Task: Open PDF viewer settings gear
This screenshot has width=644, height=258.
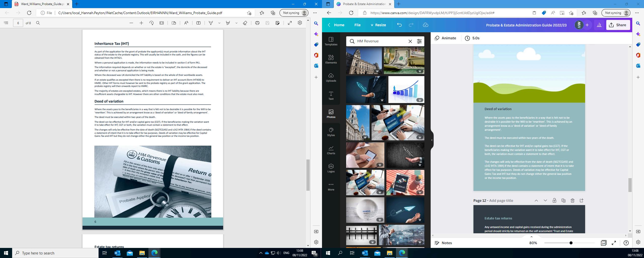Action: (x=300, y=23)
